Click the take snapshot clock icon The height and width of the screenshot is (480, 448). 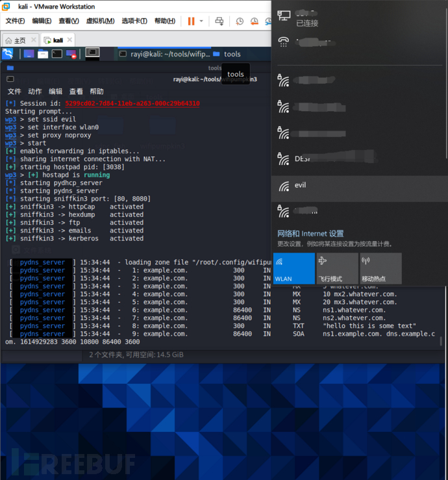[x=240, y=21]
